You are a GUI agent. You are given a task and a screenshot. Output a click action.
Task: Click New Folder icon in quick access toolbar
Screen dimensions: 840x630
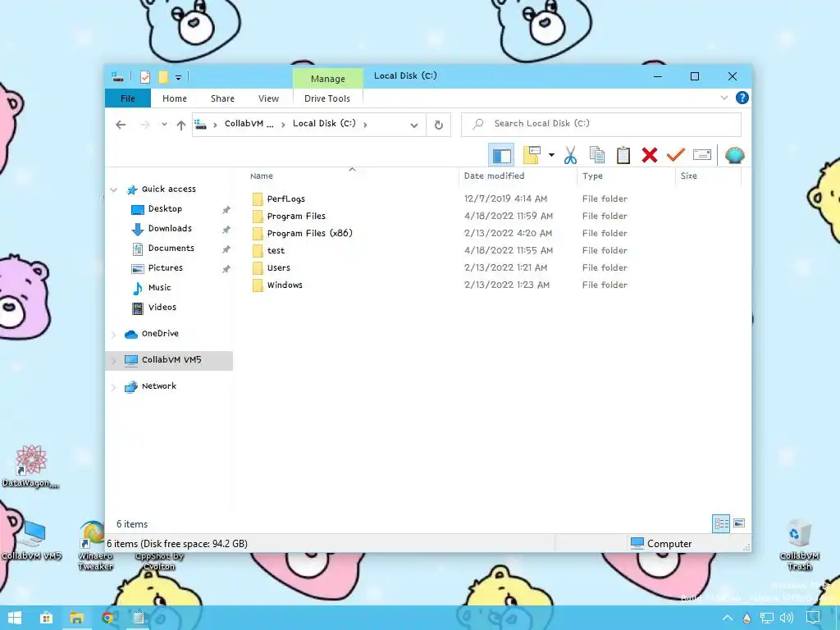pos(163,77)
